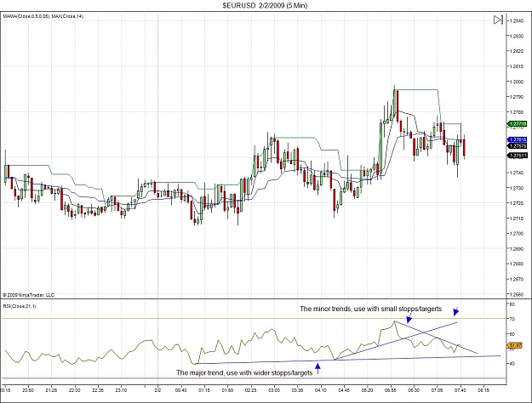
Task: Select the blue MAMA price marker
Action: click(517, 139)
